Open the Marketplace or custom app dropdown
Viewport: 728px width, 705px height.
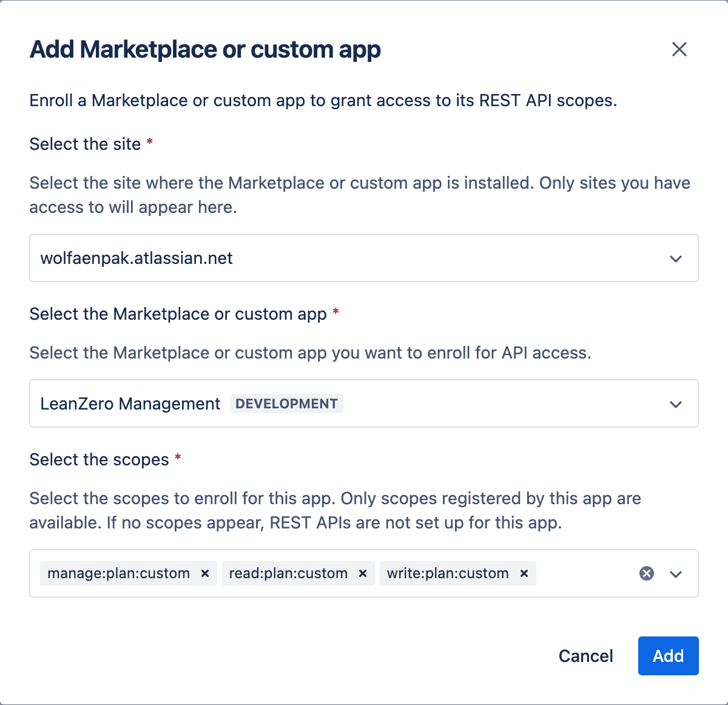(x=364, y=403)
